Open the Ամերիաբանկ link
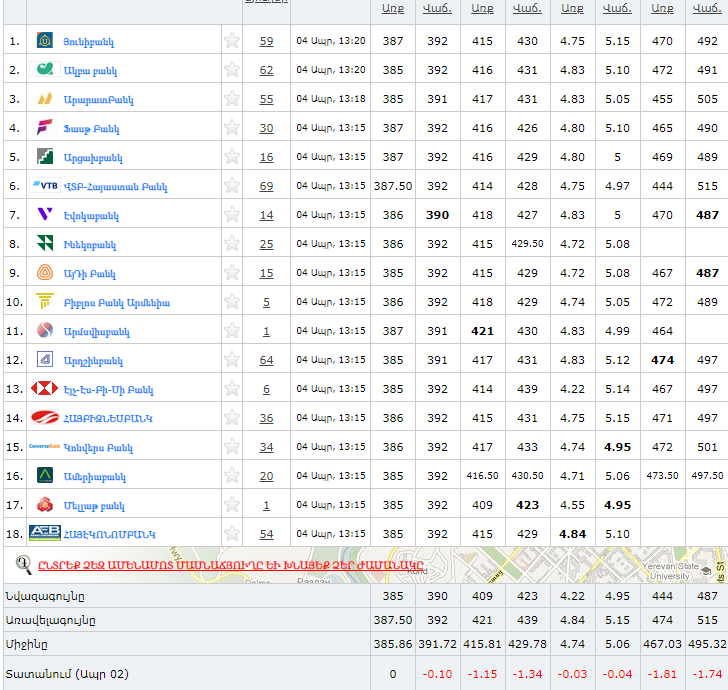 (x=94, y=477)
